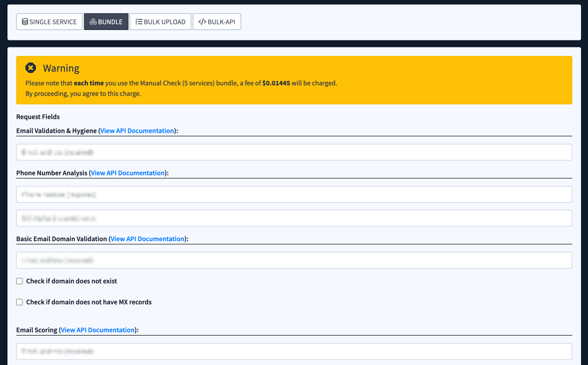
Task: Click the Email Scoring email address field
Action: pyautogui.click(x=294, y=352)
